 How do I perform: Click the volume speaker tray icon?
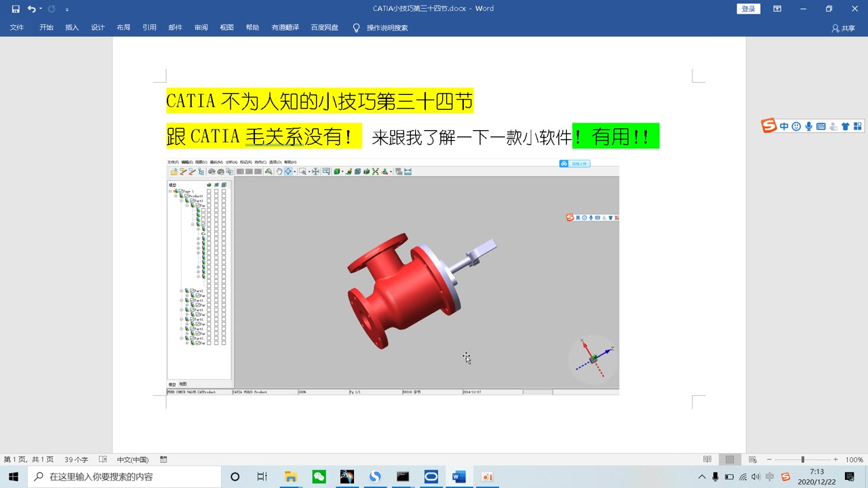[x=756, y=476]
